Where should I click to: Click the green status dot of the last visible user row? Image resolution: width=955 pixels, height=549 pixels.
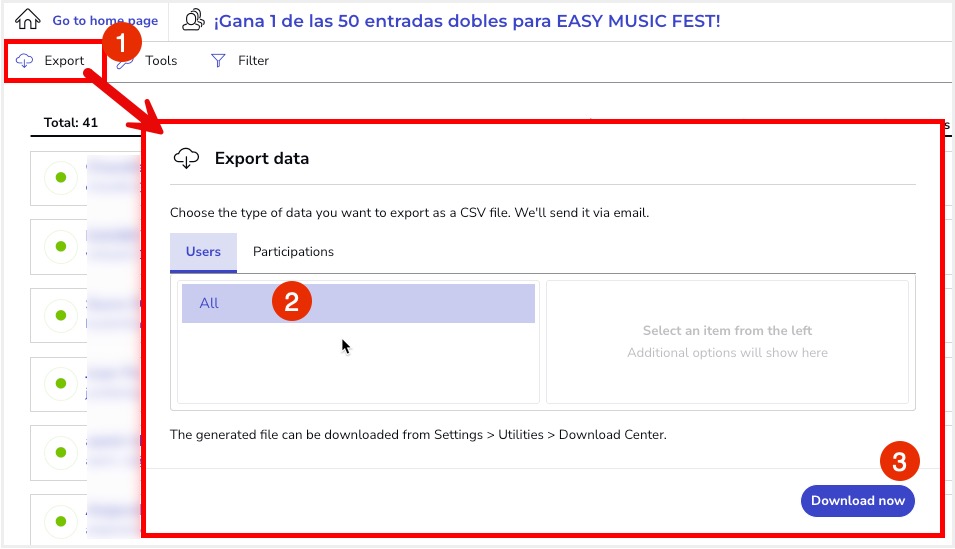click(60, 520)
